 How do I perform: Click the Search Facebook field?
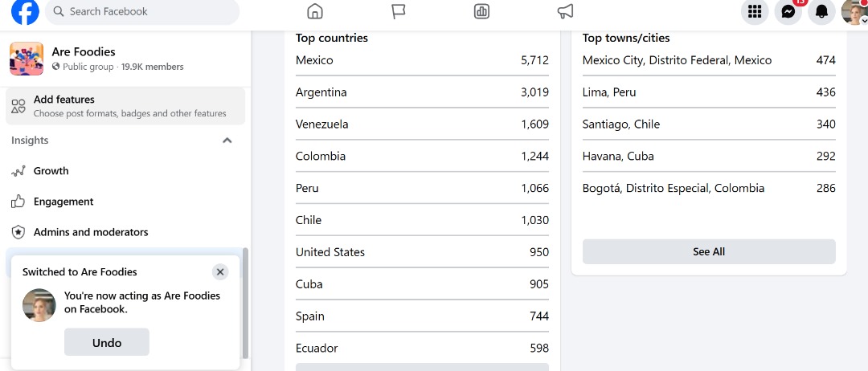141,11
